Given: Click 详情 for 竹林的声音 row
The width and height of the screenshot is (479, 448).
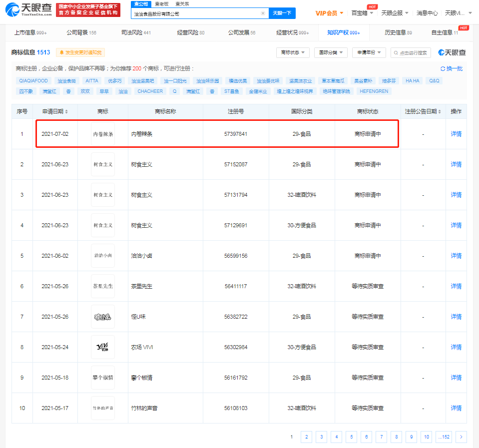Looking at the screenshot, I should click(x=456, y=408).
